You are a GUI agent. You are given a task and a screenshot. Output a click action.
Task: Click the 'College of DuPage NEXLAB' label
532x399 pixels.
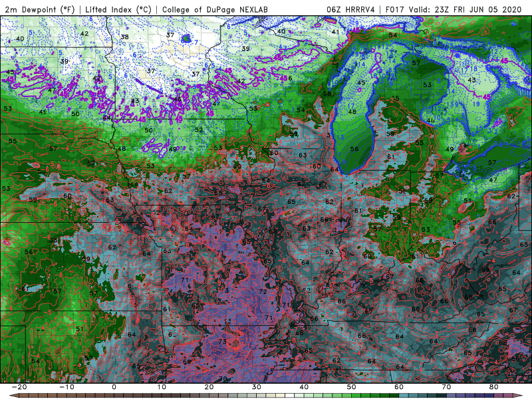coord(215,9)
